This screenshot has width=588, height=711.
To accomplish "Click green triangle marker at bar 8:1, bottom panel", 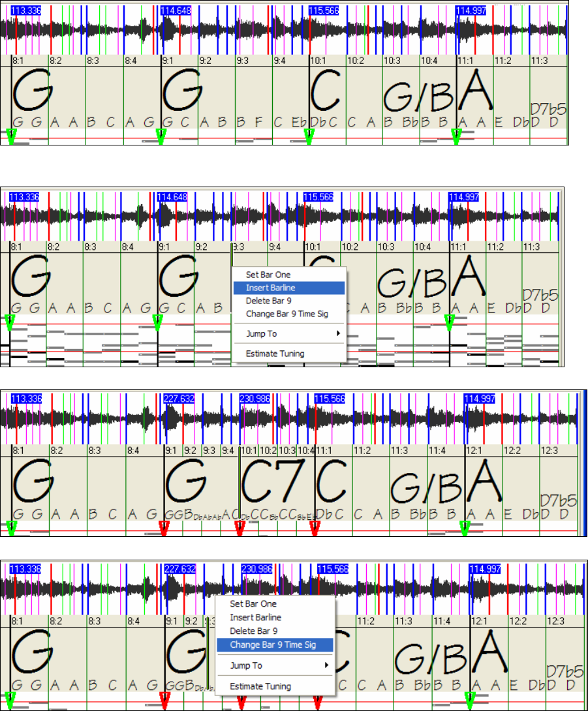I will tap(10, 701).
